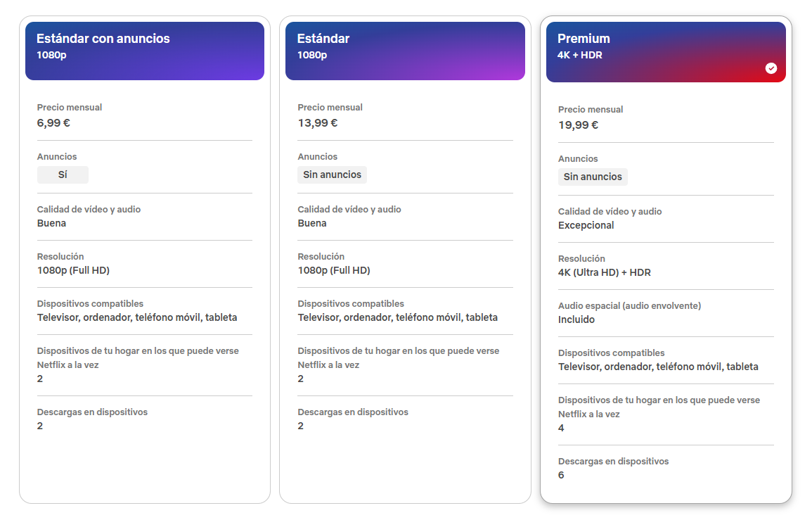
Task: Click '1080p (Full HD)' in ads plan
Action: pyautogui.click(x=73, y=271)
